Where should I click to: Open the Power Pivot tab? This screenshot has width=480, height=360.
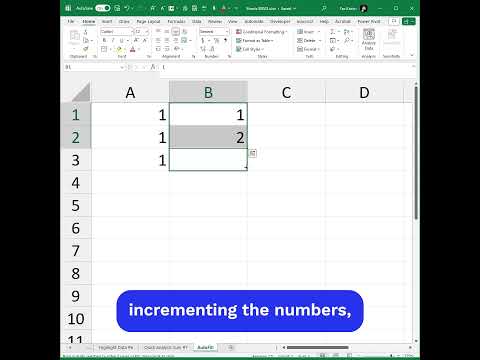pyautogui.click(x=369, y=21)
